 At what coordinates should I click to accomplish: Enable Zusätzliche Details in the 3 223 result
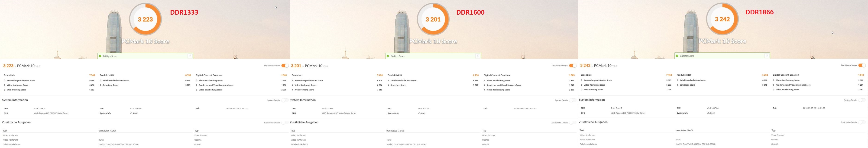(285, 123)
